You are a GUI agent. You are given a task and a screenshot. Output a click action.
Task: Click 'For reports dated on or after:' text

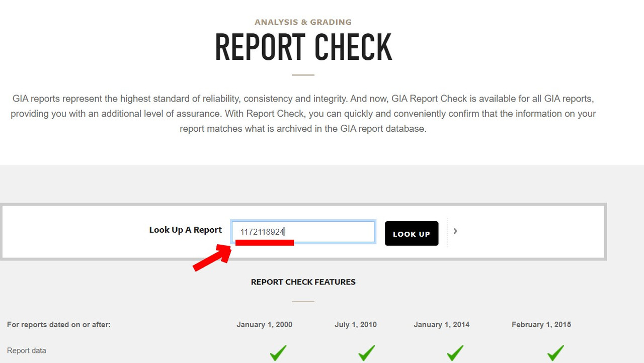click(59, 325)
